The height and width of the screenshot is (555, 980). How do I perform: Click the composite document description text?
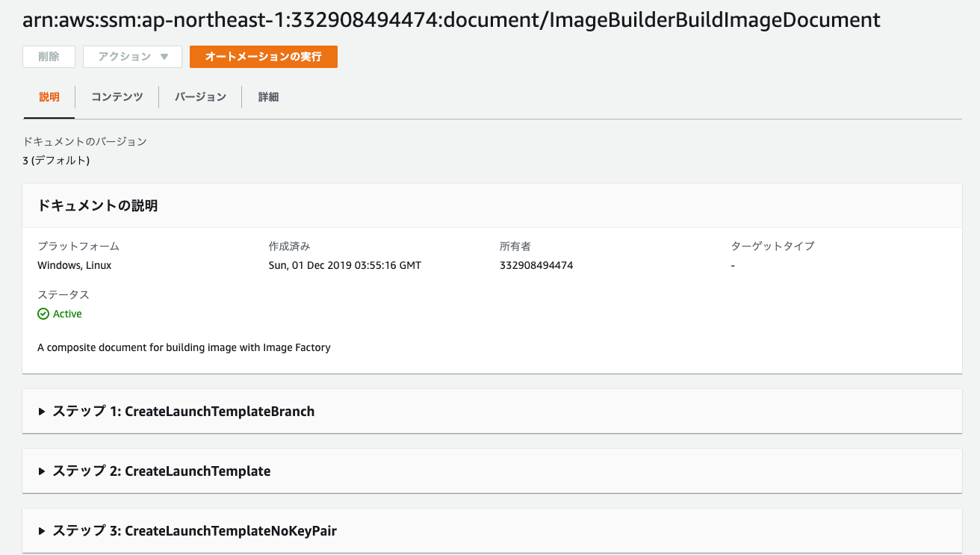[x=184, y=347]
